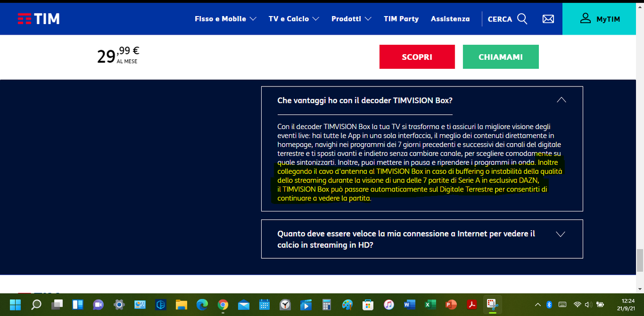Open the Assistenza page
Image resolution: width=644 pixels, height=316 pixels.
(450, 19)
